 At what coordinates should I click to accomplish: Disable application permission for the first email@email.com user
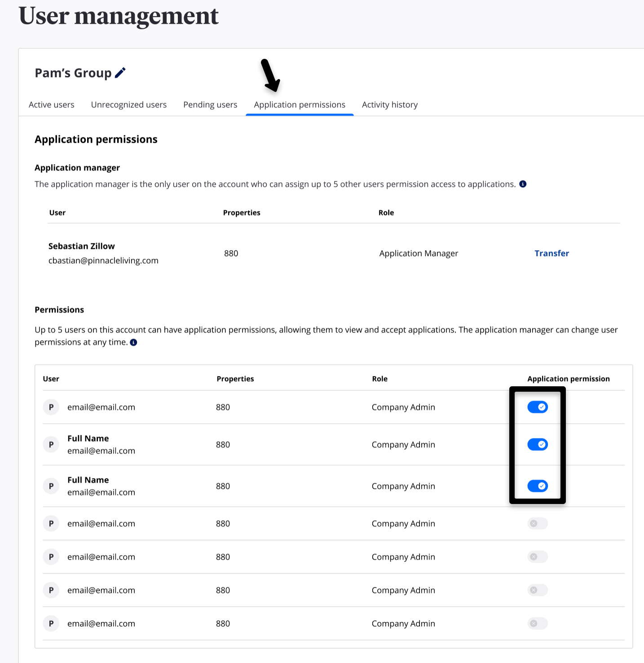[537, 407]
